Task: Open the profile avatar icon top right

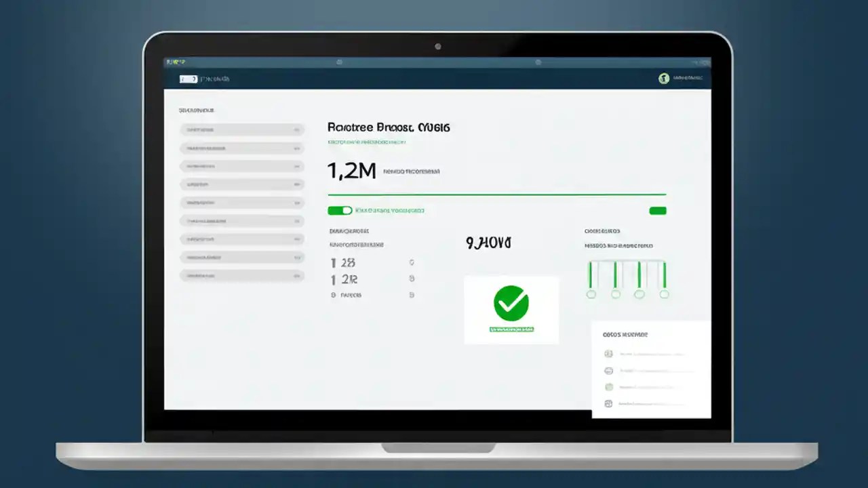Action: (x=664, y=78)
